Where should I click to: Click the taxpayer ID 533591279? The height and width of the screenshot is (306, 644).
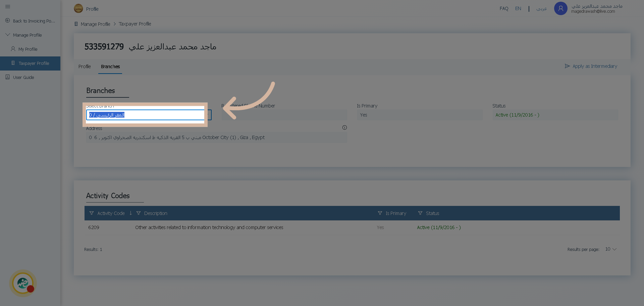(104, 47)
